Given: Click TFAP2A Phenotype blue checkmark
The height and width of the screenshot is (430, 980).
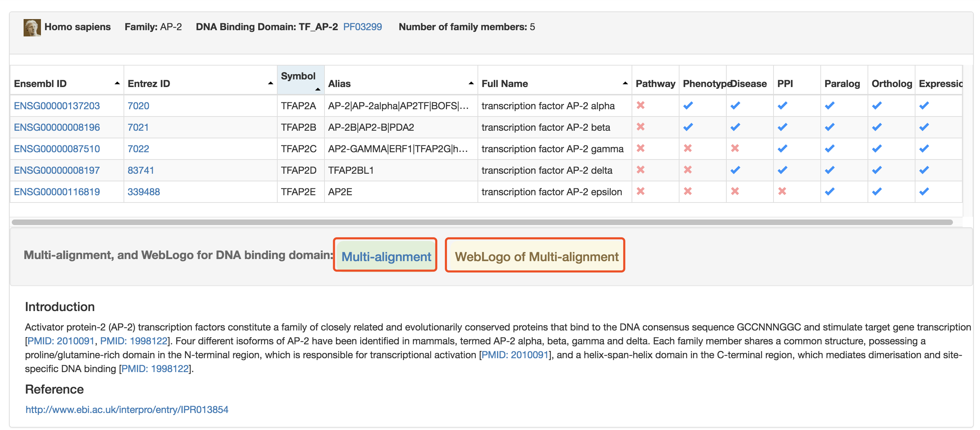Looking at the screenshot, I should tap(688, 105).
